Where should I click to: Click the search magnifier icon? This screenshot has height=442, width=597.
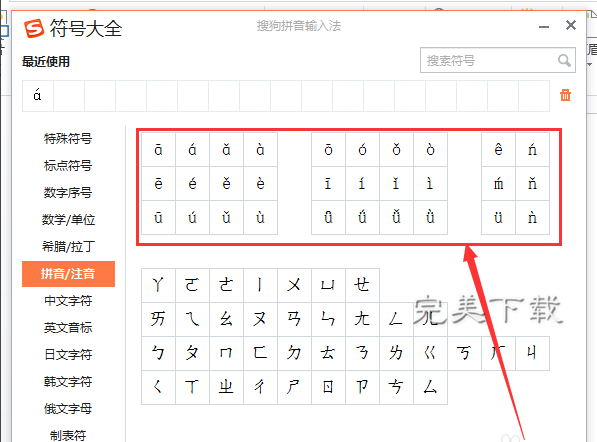(x=564, y=60)
